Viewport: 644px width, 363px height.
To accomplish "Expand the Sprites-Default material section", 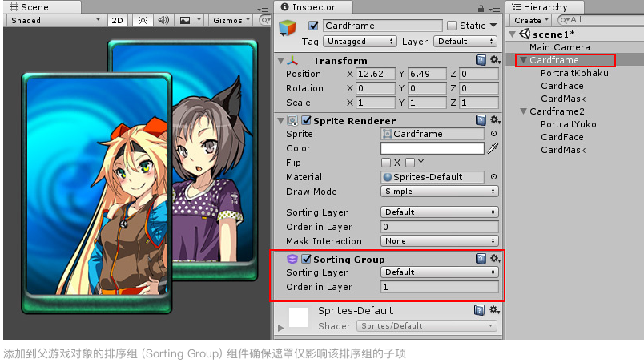I will pyautogui.click(x=281, y=328).
